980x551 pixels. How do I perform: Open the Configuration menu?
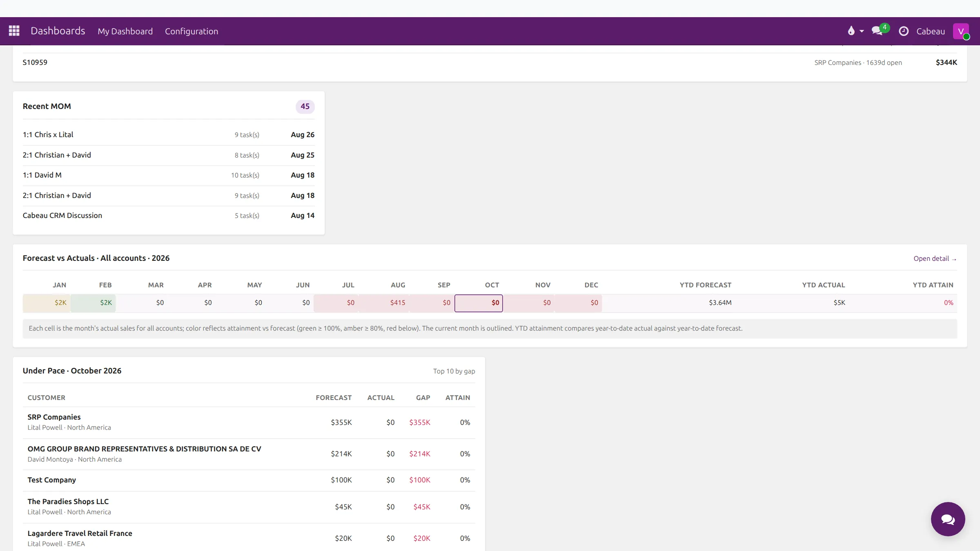pos(192,31)
